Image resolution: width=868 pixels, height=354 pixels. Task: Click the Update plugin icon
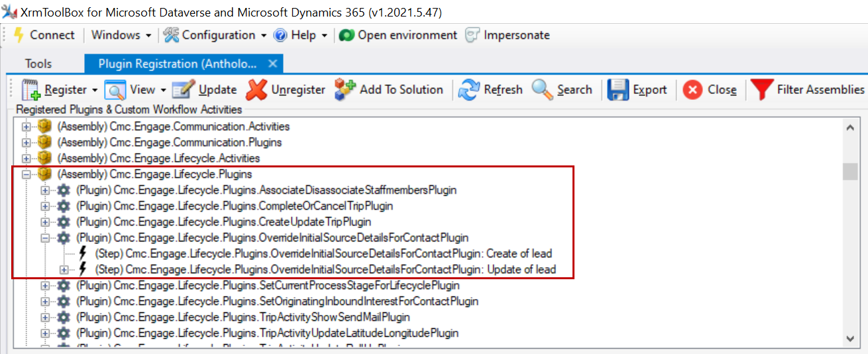click(x=182, y=89)
